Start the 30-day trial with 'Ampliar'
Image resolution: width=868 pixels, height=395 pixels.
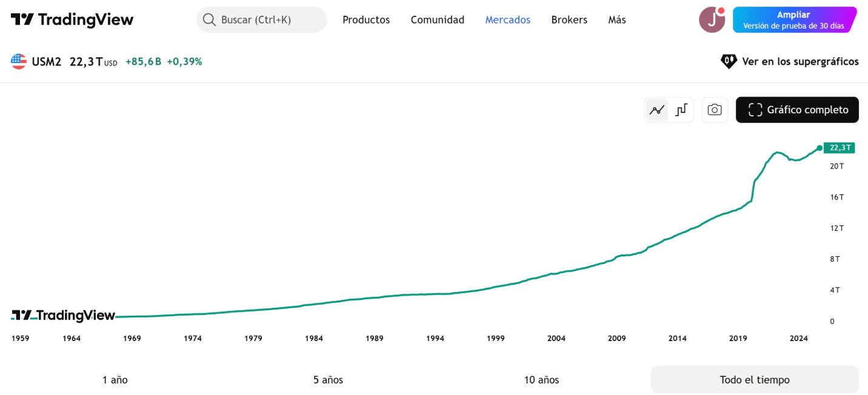click(x=794, y=19)
